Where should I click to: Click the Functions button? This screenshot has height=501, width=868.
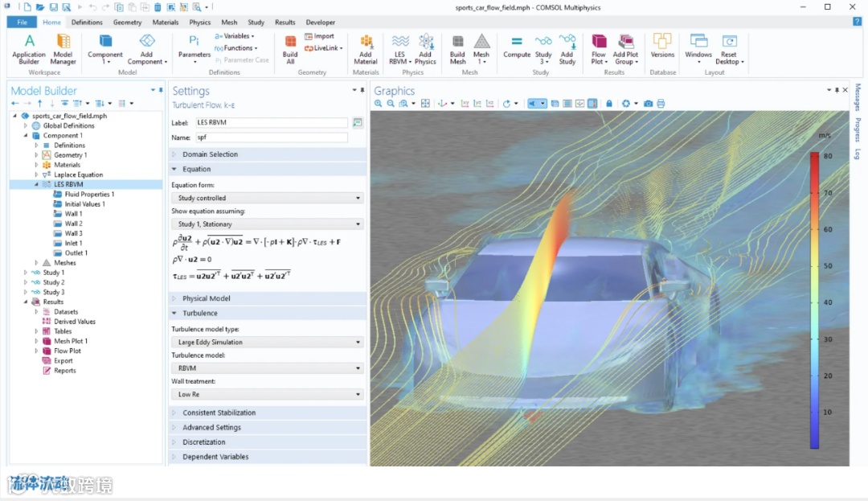[235, 48]
